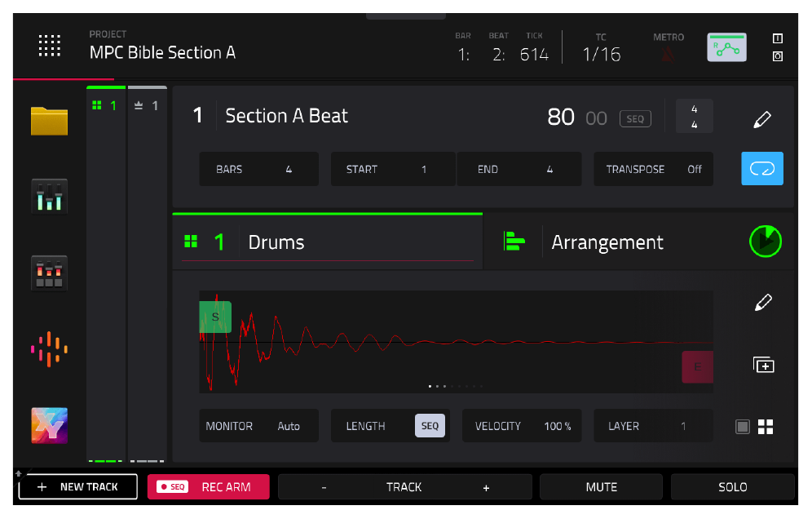The height and width of the screenshot is (519, 812).
Task: Click the SOLO button
Action: (x=732, y=487)
